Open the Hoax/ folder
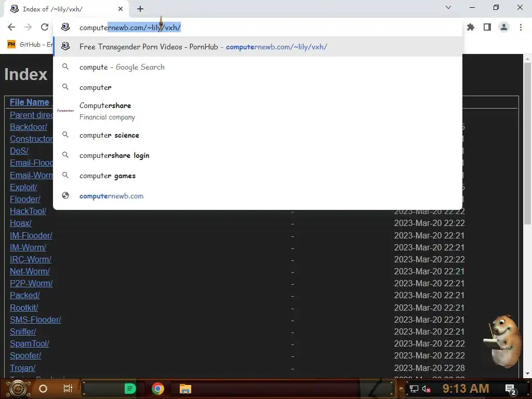The image size is (532, 399). 21,223
